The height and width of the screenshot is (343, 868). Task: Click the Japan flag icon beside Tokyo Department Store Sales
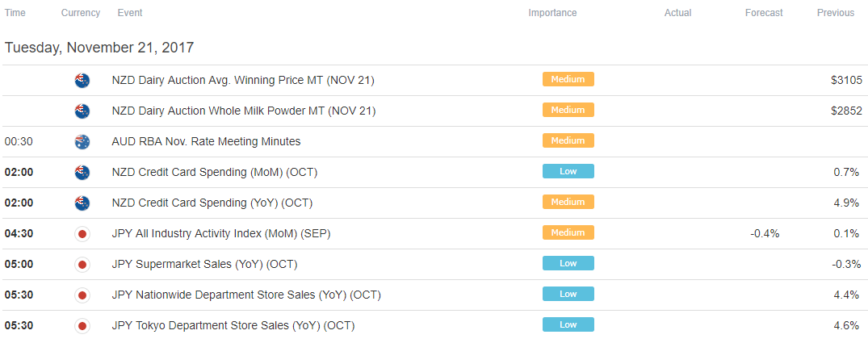[82, 326]
